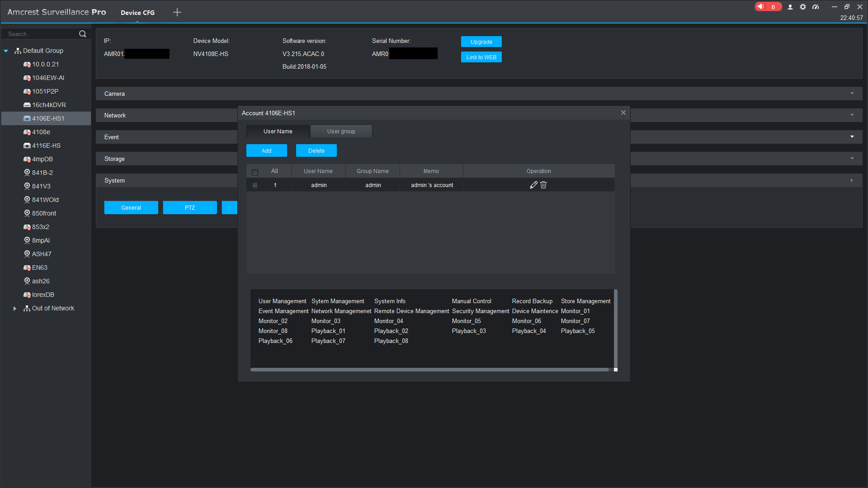
Task: Click the User Name column header
Action: coord(318,171)
